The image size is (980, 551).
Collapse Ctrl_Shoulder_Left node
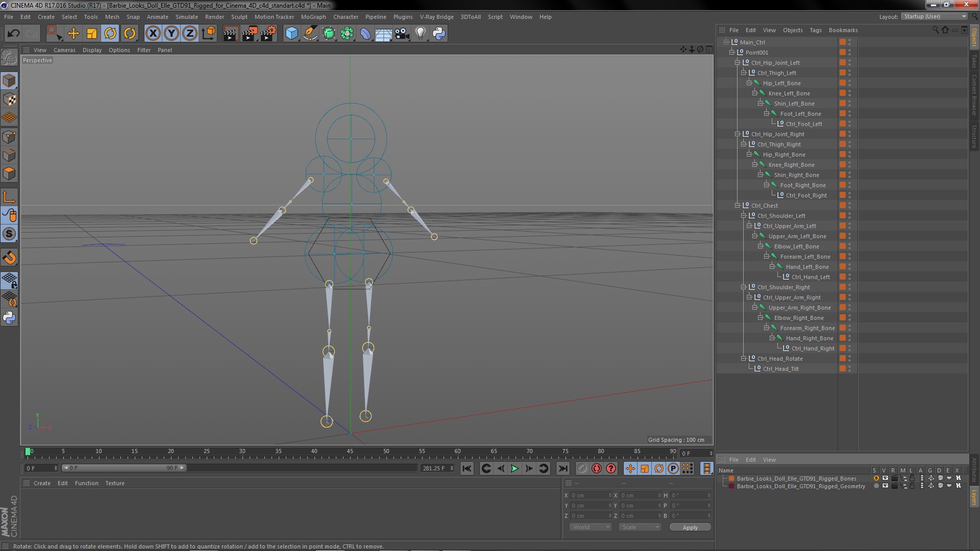[x=743, y=215]
